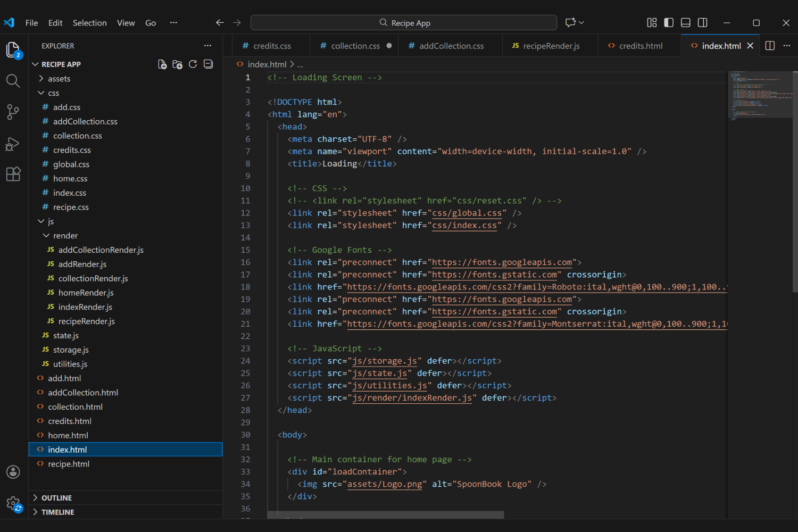Open the Edit menu
798x532 pixels.
tap(55, 23)
